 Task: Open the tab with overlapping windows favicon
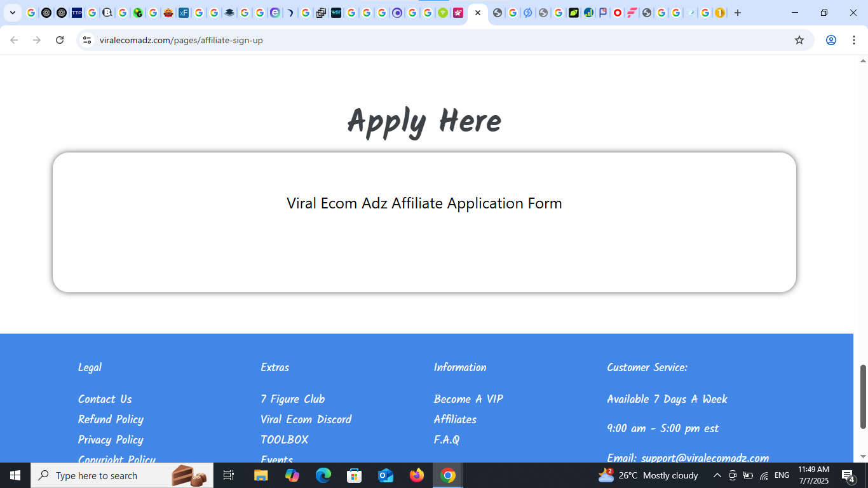point(321,13)
